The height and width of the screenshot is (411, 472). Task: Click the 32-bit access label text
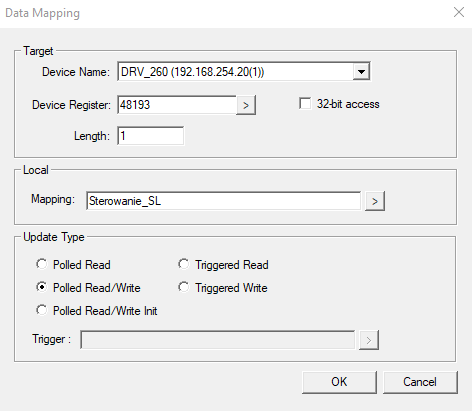pyautogui.click(x=348, y=104)
